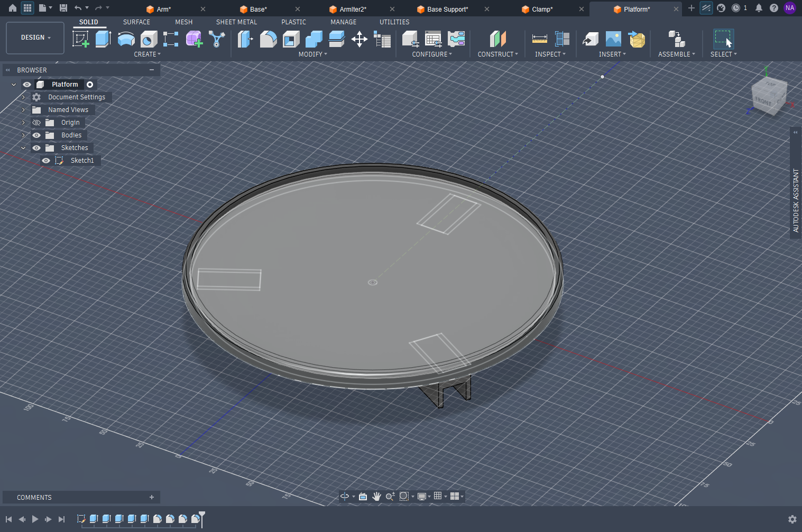
Task: Select the Hole tool
Action: tap(149, 39)
